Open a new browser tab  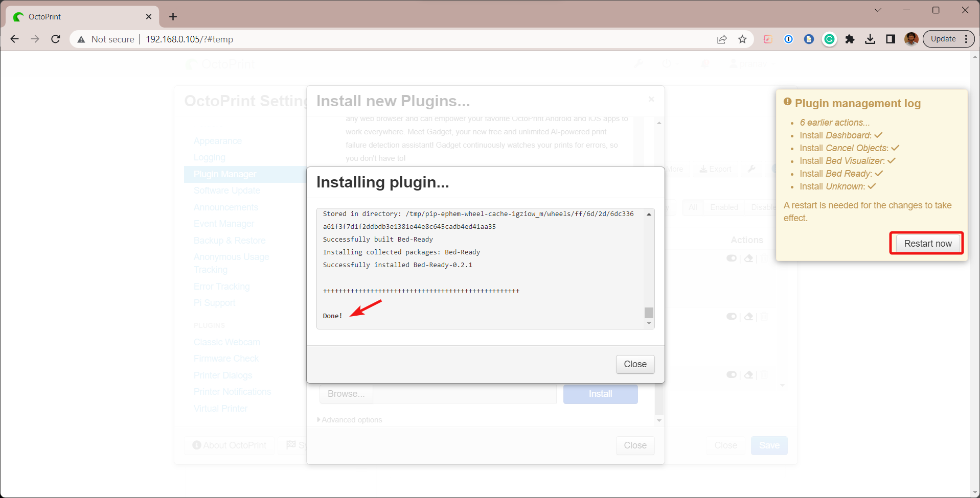point(173,17)
